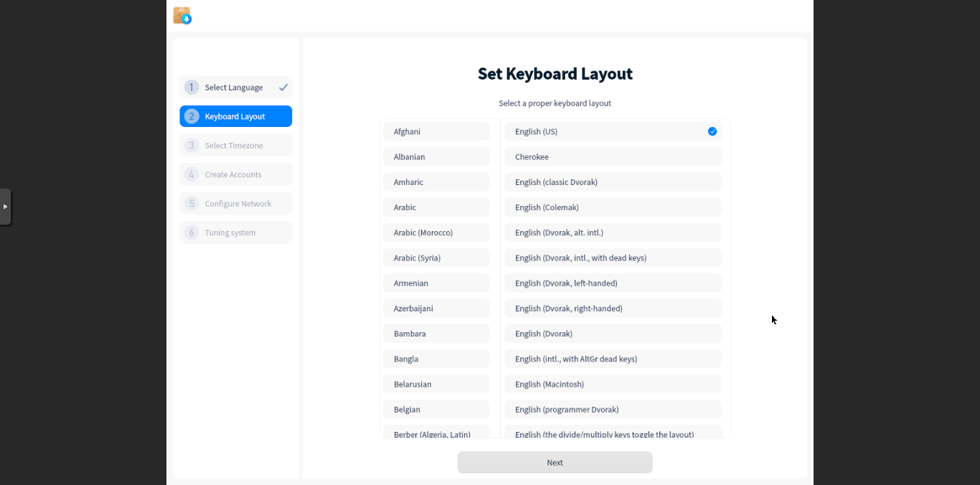Expand the collapsed side panel arrow handle
Viewport: 980px width, 485px height.
click(5, 207)
